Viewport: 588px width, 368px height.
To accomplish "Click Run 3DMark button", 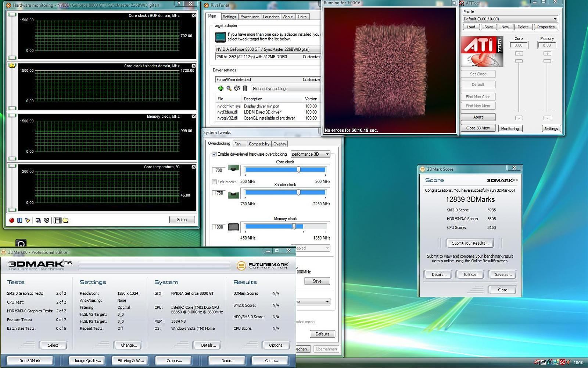I will [30, 361].
